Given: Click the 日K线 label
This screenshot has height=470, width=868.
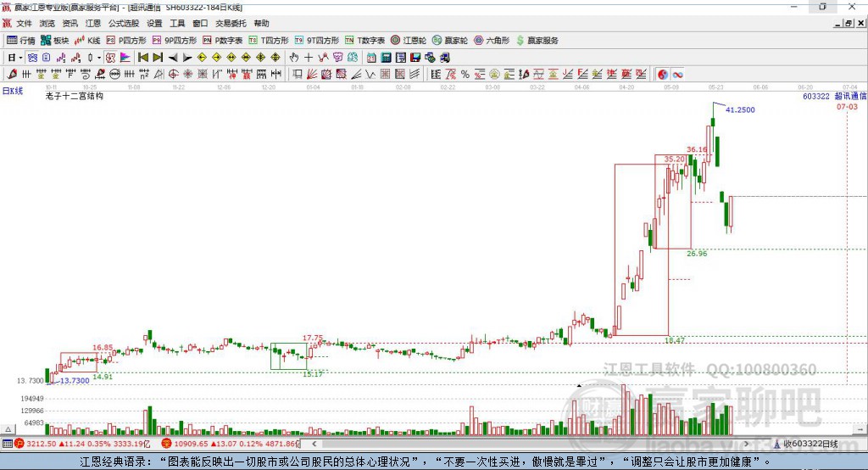Looking at the screenshot, I should (13, 91).
